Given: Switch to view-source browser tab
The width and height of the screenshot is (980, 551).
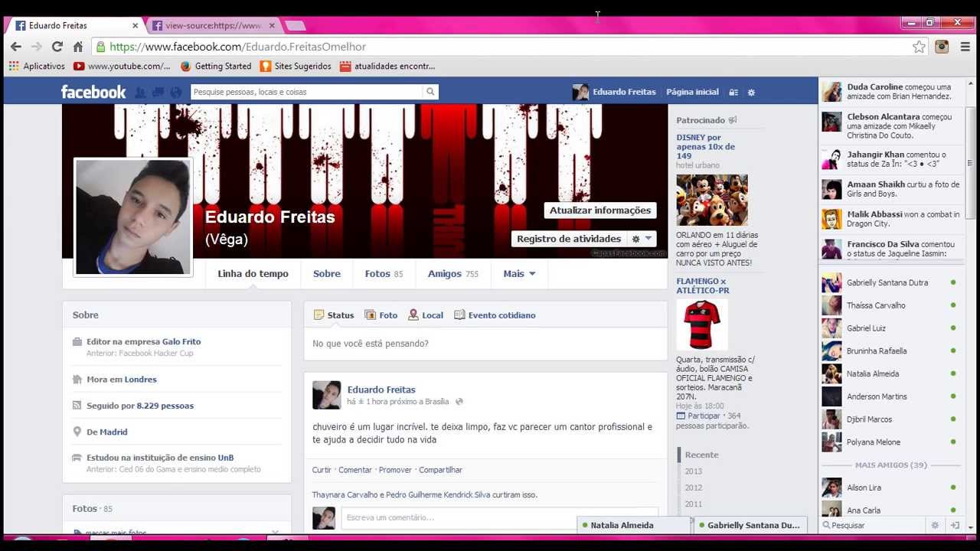Looking at the screenshot, I should [213, 25].
